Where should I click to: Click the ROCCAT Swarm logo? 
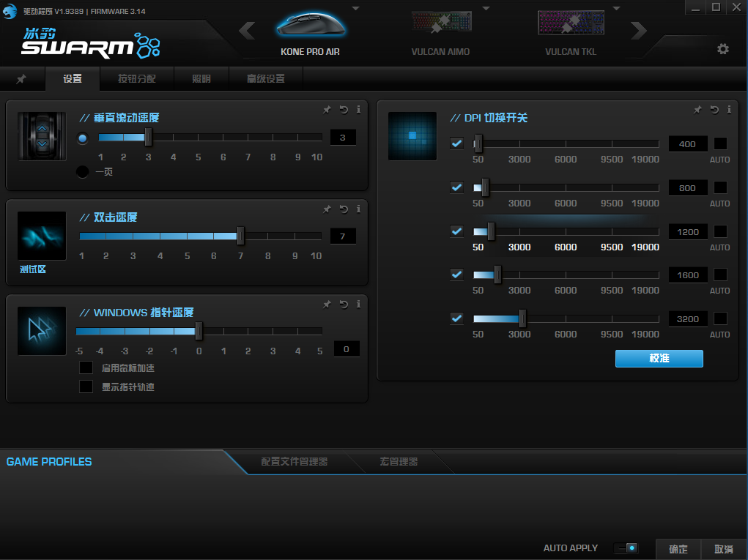tap(91, 43)
